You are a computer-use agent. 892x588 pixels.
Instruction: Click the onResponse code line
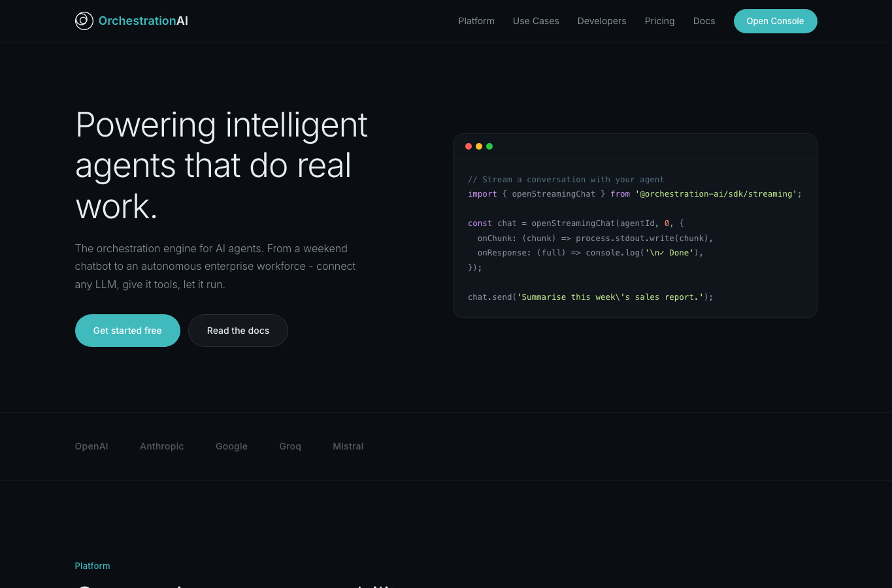(591, 253)
